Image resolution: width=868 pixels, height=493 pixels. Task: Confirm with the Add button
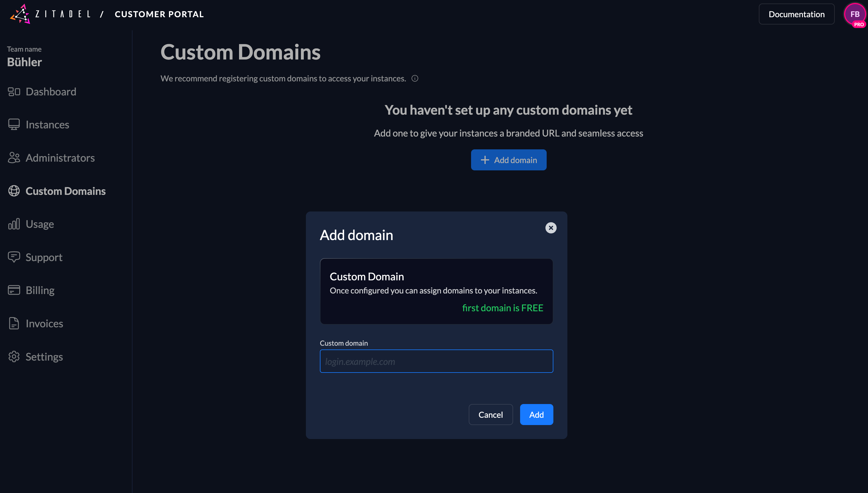coord(536,414)
